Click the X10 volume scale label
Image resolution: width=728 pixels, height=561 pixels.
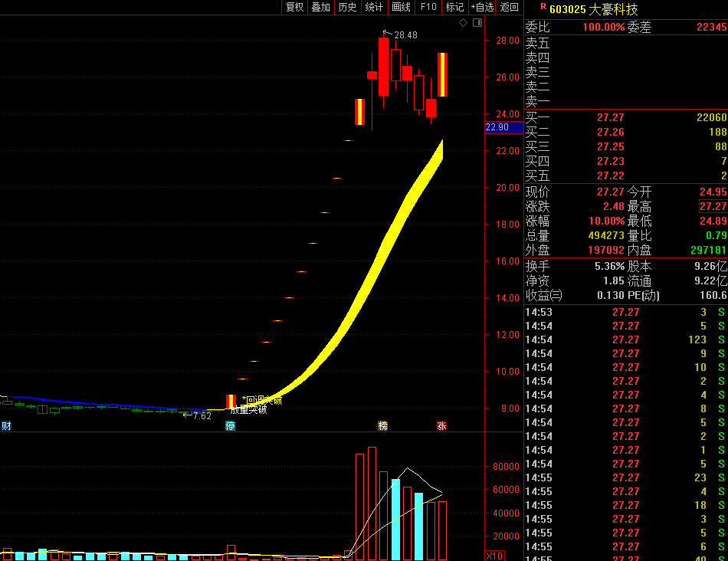[494, 556]
